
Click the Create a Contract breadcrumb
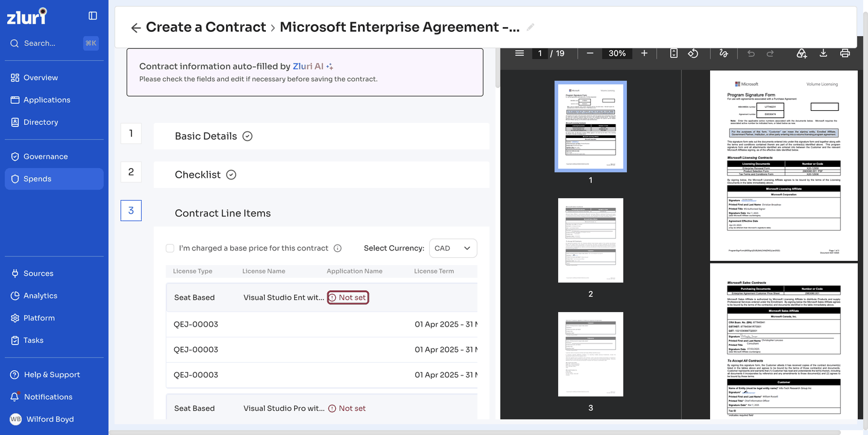(206, 27)
